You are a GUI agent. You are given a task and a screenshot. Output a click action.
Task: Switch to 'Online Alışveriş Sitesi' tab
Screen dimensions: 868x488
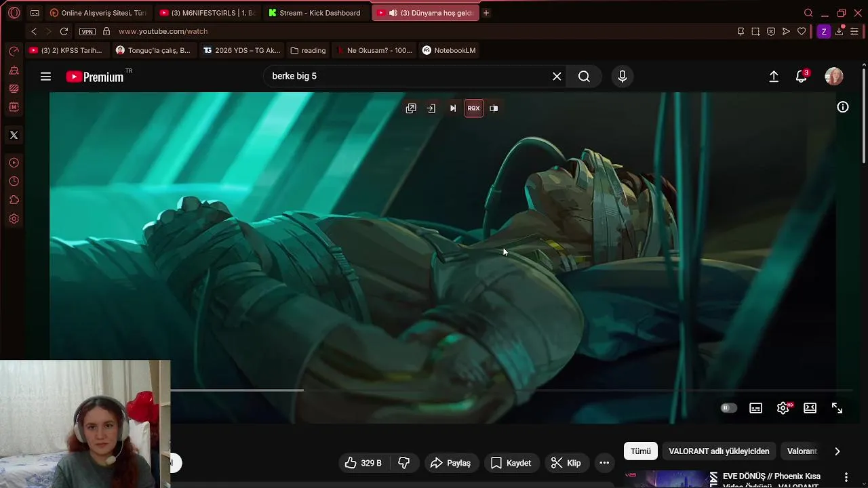click(98, 13)
